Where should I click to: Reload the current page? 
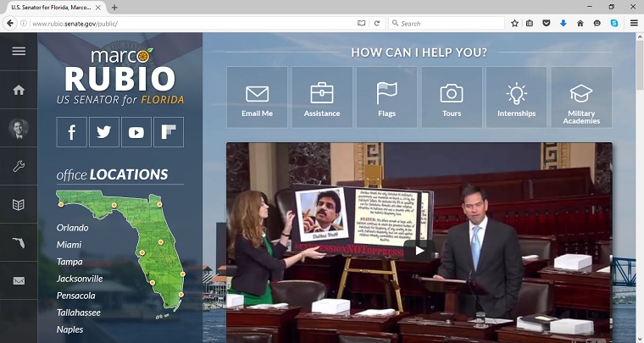[377, 24]
